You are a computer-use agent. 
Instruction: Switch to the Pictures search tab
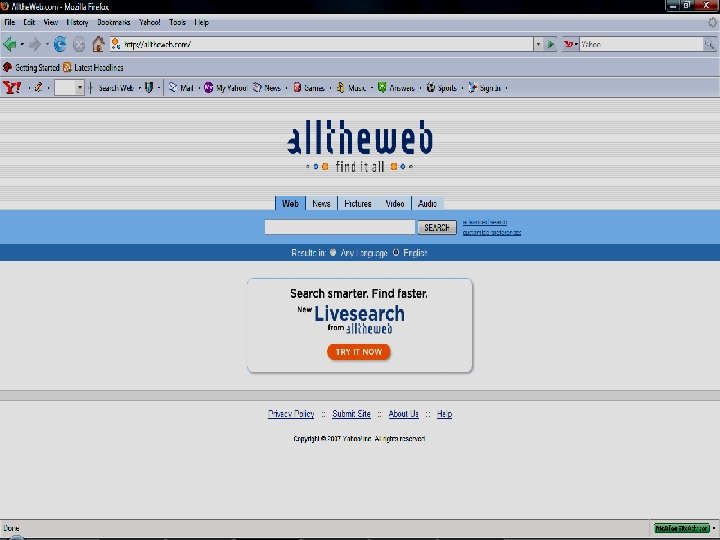point(358,203)
